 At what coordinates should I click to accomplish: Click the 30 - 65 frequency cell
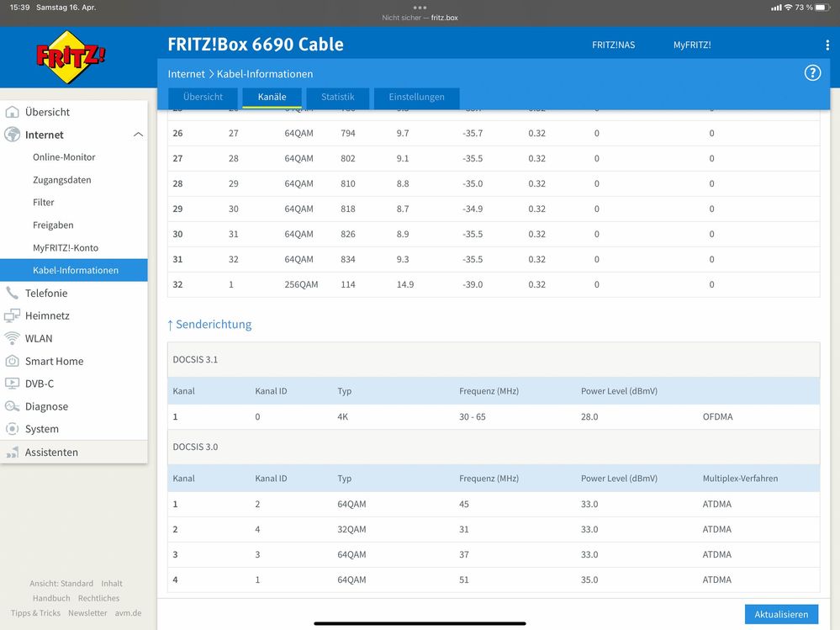(x=472, y=417)
